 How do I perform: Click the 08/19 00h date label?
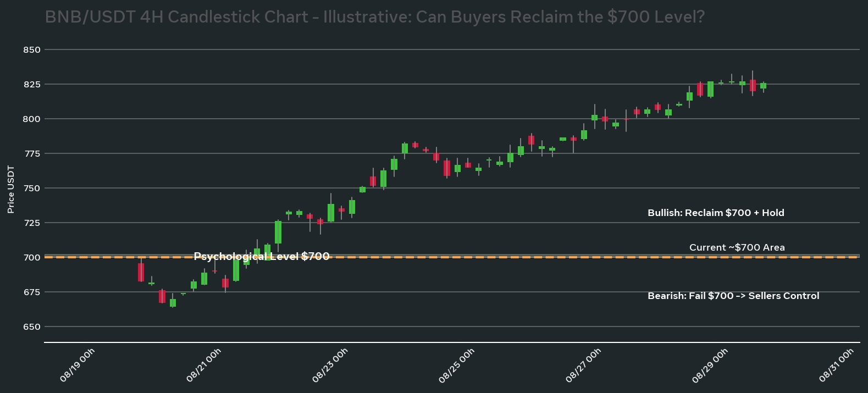(x=78, y=365)
